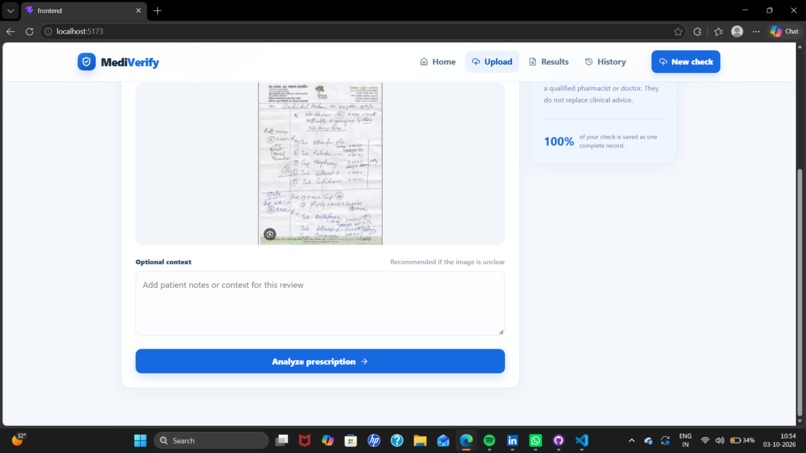The height and width of the screenshot is (453, 806).
Task: Grab the textarea resize handle corner
Action: pyautogui.click(x=501, y=332)
